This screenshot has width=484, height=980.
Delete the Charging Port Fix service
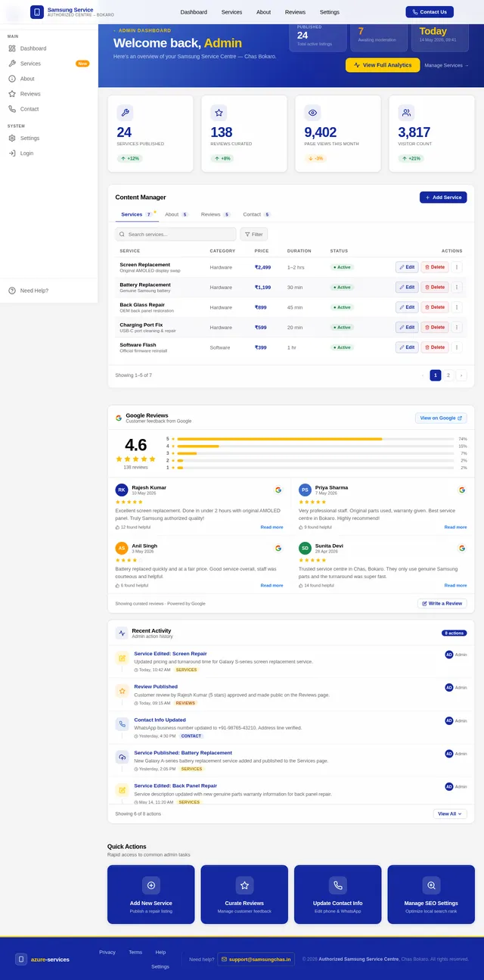coord(435,328)
